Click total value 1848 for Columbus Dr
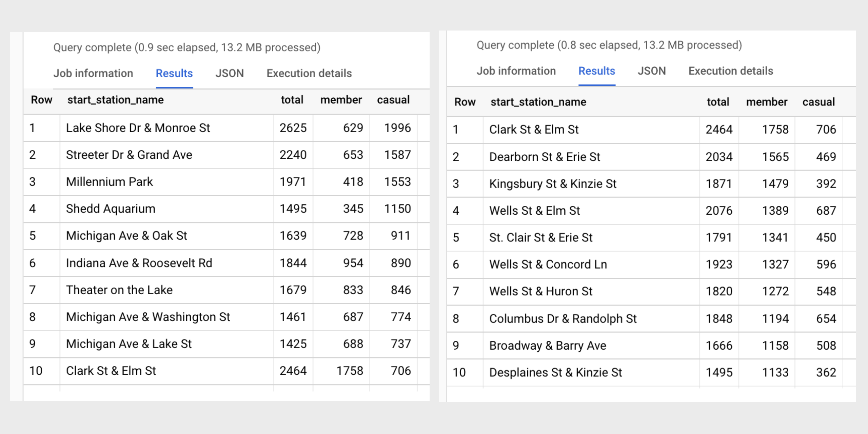The image size is (868, 434). coord(719,319)
